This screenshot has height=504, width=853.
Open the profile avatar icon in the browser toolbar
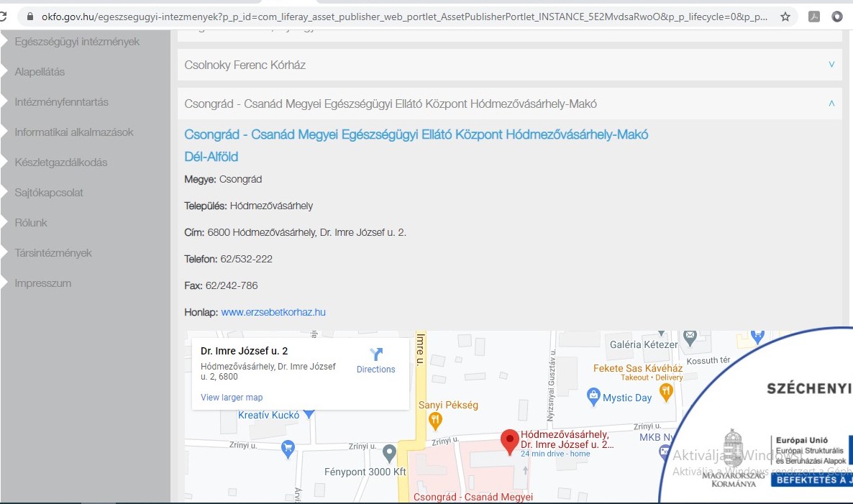837,17
